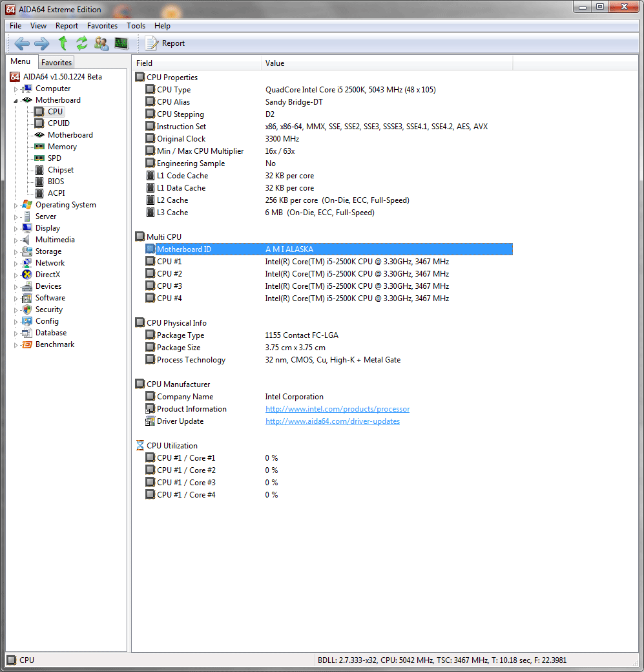644x672 pixels.
Task: Click the Network tree icon
Action: (x=27, y=263)
